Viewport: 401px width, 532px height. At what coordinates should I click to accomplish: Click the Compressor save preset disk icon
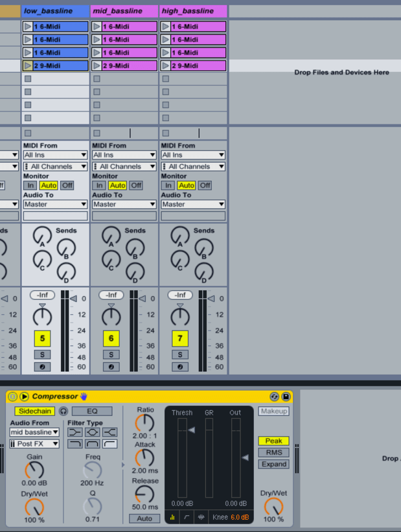(286, 397)
